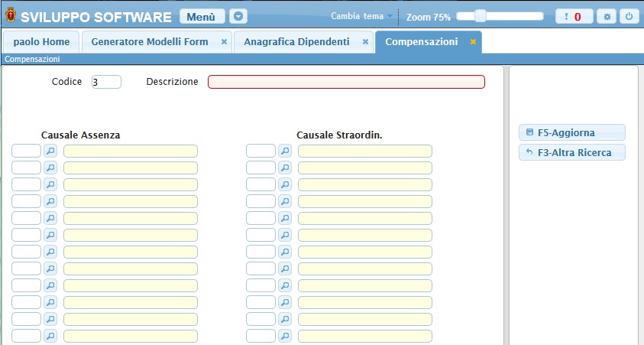Click the power logout icon

pos(629,16)
